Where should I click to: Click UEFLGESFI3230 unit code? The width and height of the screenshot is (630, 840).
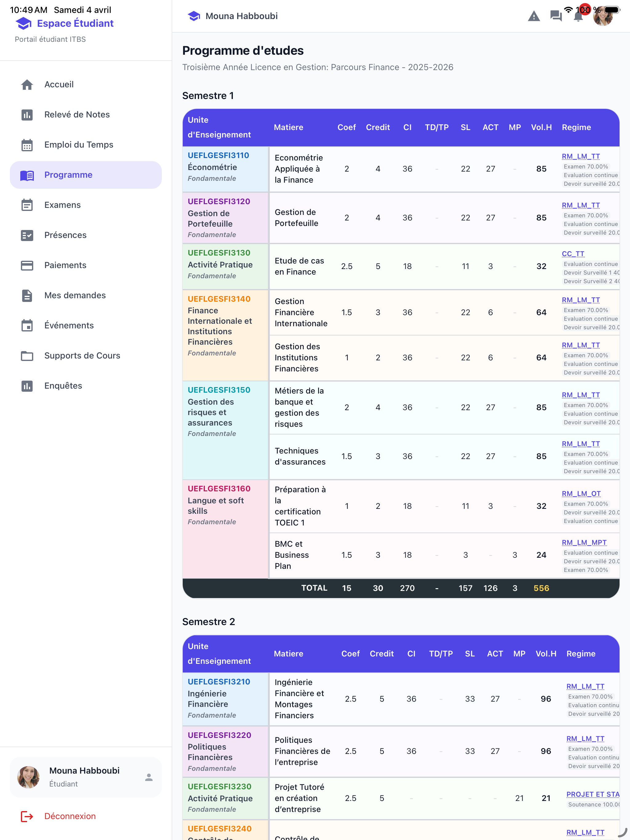point(219,787)
